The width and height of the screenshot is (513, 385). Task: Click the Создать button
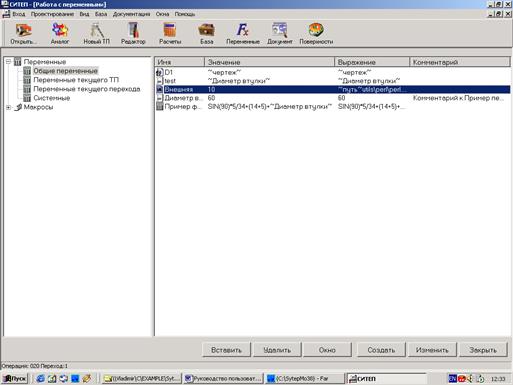381,350
